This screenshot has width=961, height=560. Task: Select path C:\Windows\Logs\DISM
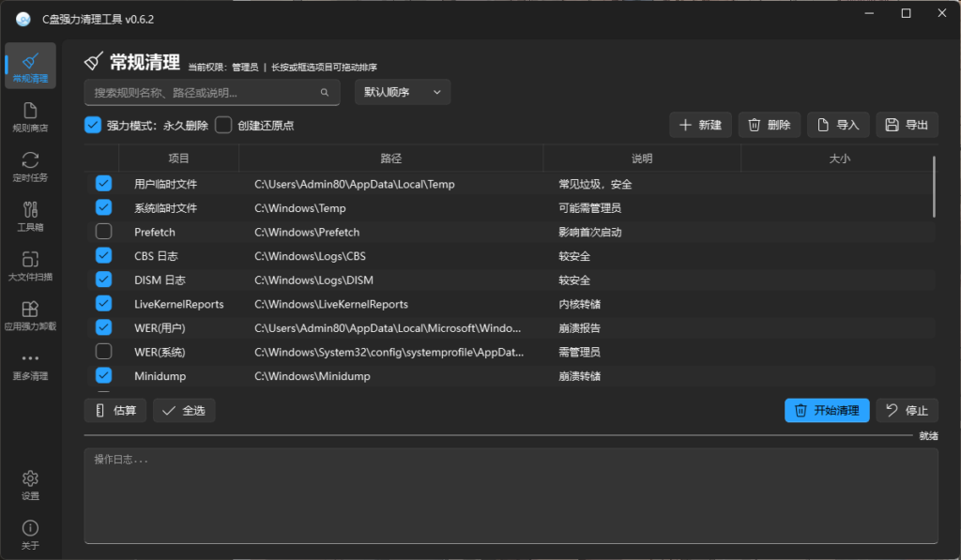(x=313, y=280)
